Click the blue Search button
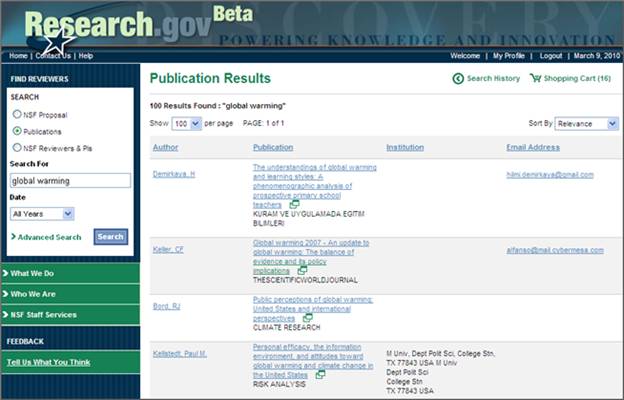This screenshot has height=400, width=624. pos(111,237)
